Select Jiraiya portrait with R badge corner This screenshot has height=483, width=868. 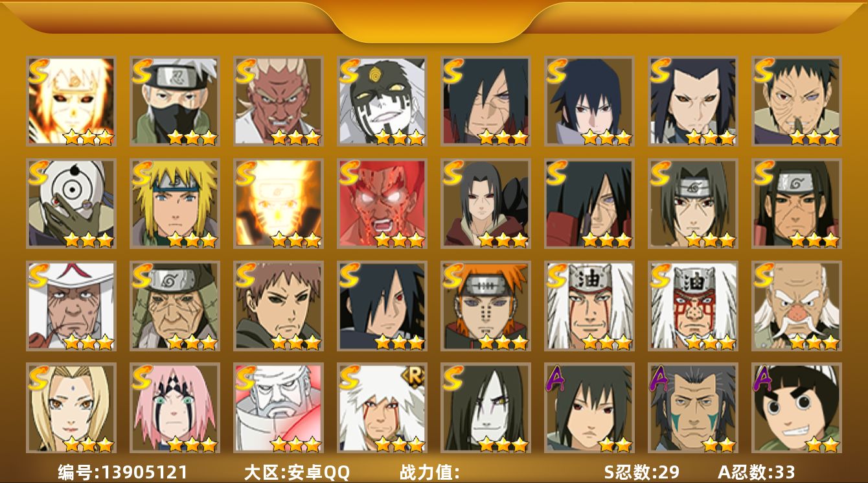click(382, 408)
